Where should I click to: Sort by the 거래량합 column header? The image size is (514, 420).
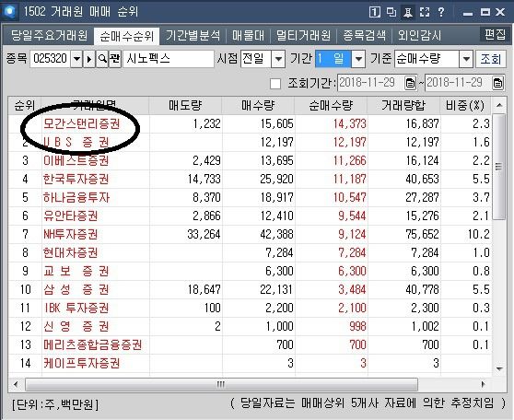403,106
